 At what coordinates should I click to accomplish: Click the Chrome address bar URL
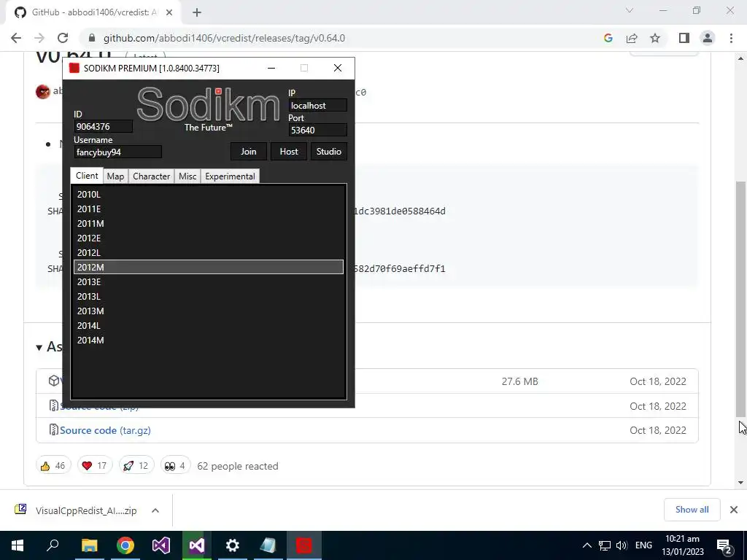pyautogui.click(x=225, y=38)
